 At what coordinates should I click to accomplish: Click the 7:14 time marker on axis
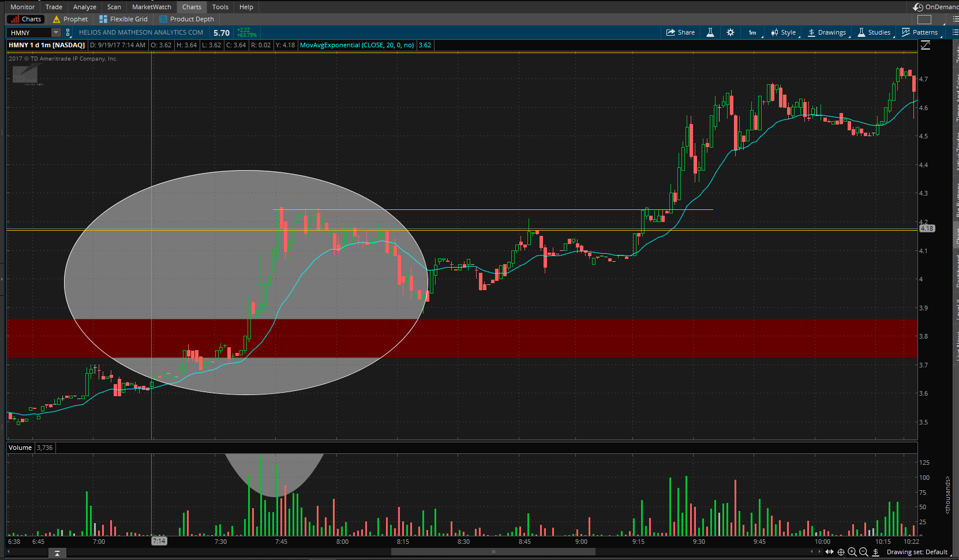pos(159,541)
